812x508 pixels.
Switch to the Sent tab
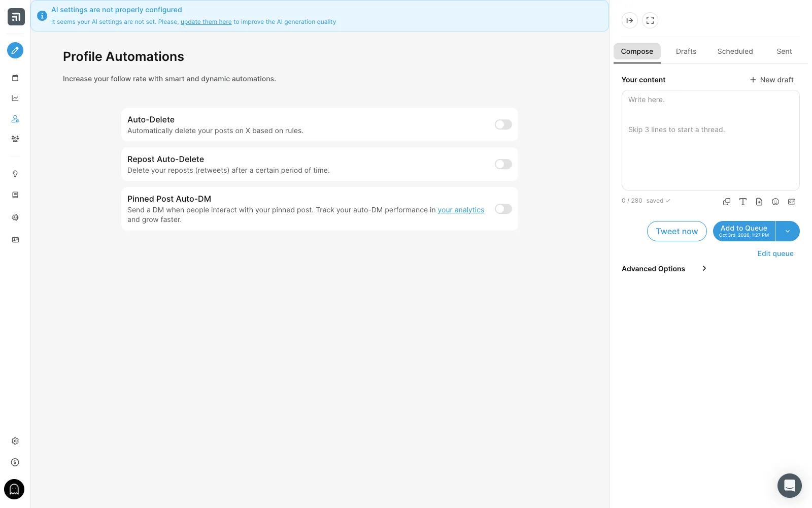pos(784,51)
